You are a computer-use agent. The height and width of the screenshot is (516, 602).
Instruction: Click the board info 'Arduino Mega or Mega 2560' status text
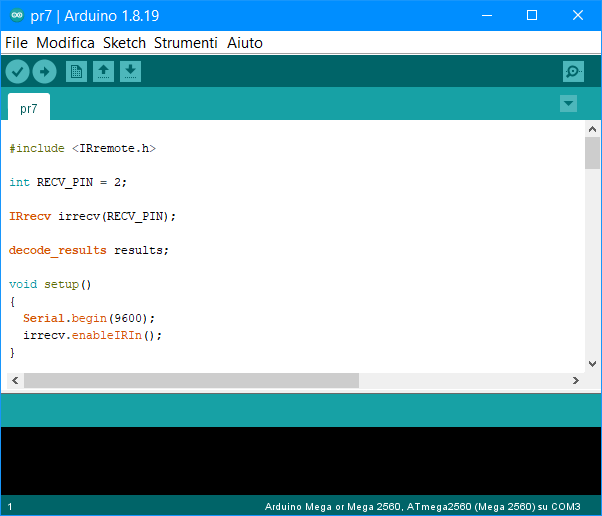[x=422, y=507]
